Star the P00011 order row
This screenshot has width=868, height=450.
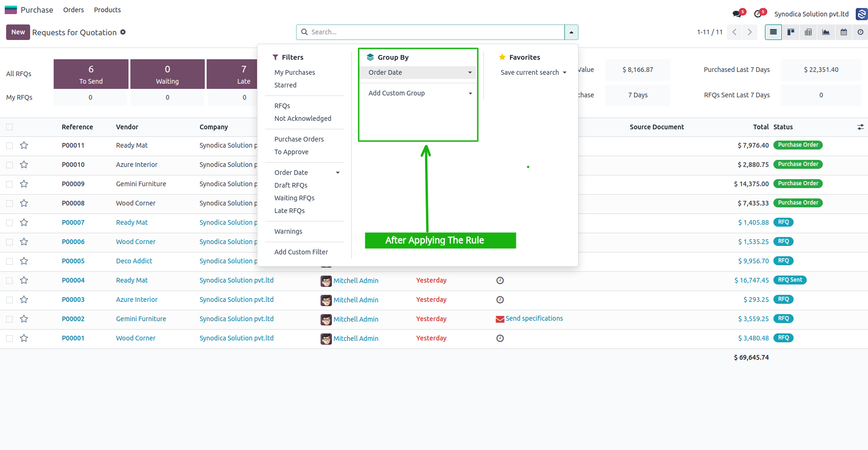[x=24, y=145]
